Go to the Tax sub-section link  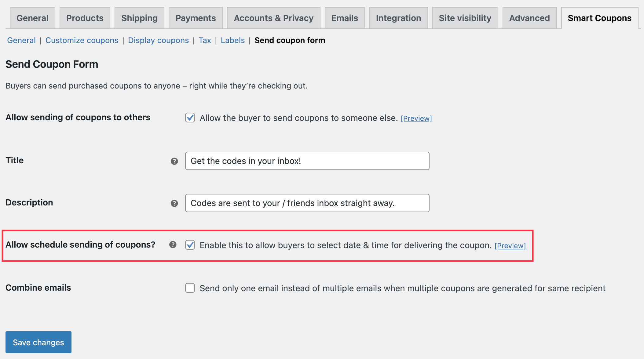coord(205,40)
